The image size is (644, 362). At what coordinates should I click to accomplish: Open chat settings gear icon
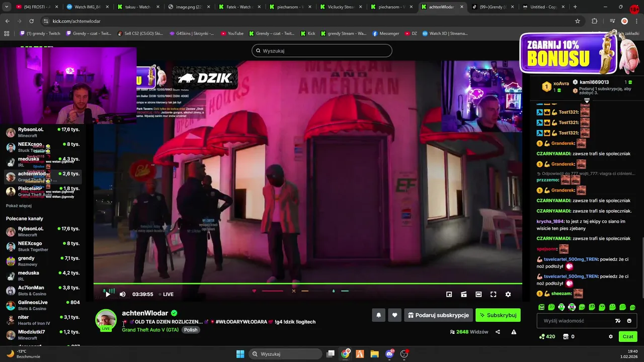pyautogui.click(x=611, y=336)
